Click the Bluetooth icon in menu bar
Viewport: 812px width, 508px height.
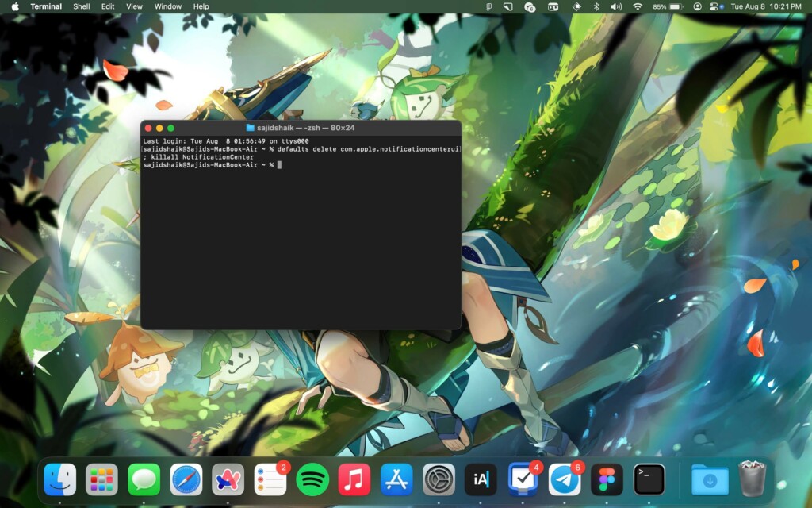(x=597, y=6)
